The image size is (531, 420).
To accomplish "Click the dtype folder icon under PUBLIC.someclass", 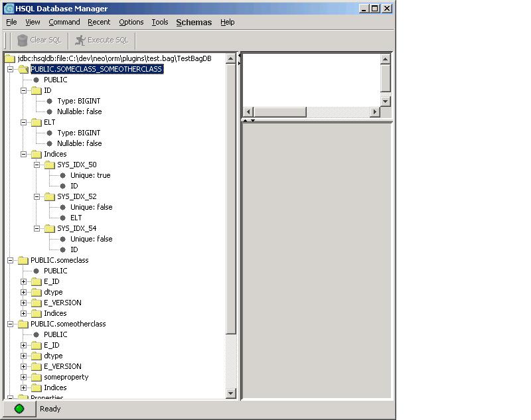I will coord(37,292).
